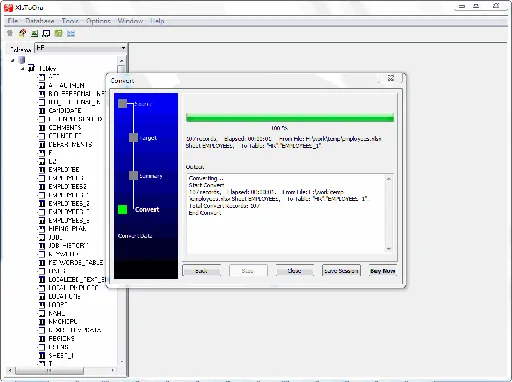The height and width of the screenshot is (382, 512).
Task: Open the Schema dropdown list
Action: [123, 48]
